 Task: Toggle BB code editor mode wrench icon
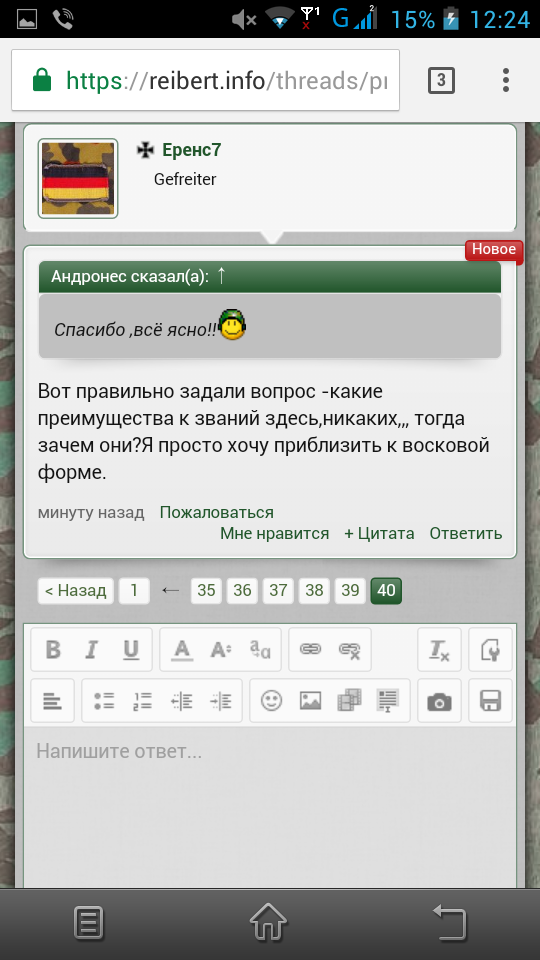(490, 650)
